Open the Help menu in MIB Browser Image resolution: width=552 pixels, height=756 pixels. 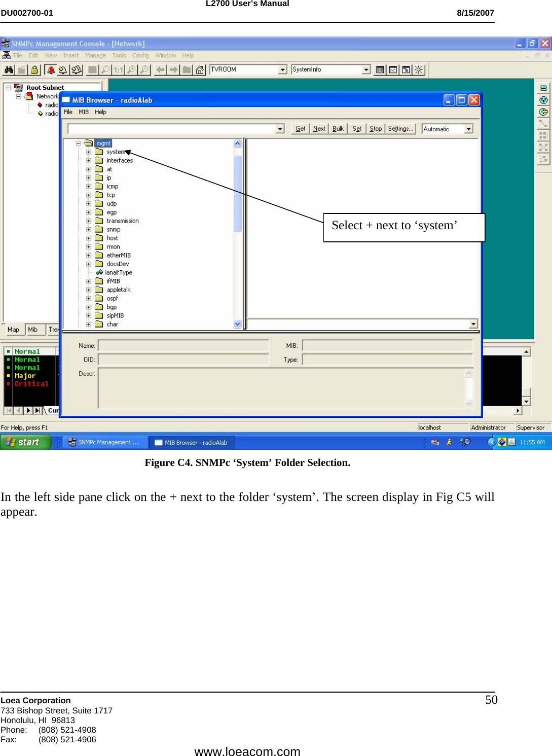pyautogui.click(x=101, y=113)
